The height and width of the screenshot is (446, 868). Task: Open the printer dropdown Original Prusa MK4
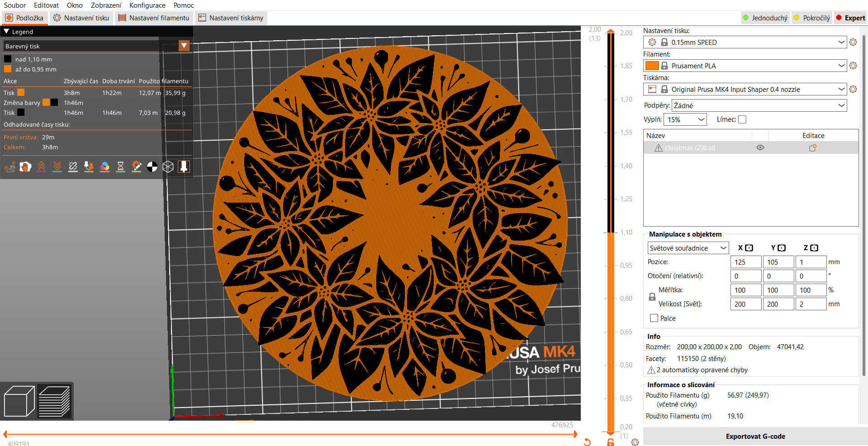(745, 89)
